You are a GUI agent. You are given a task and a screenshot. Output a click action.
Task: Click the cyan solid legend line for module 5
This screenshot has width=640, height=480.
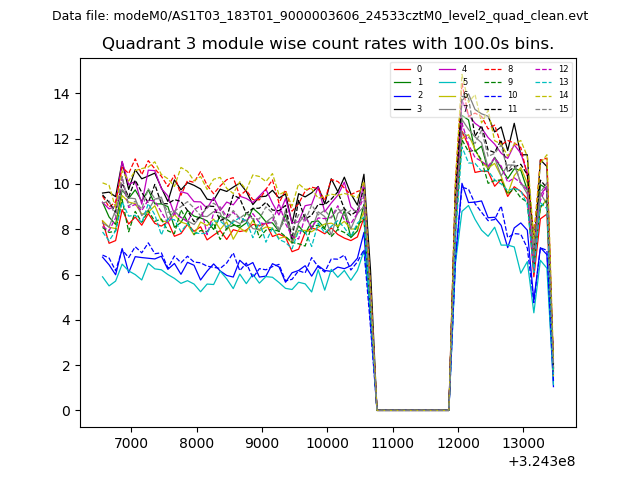(x=446, y=82)
